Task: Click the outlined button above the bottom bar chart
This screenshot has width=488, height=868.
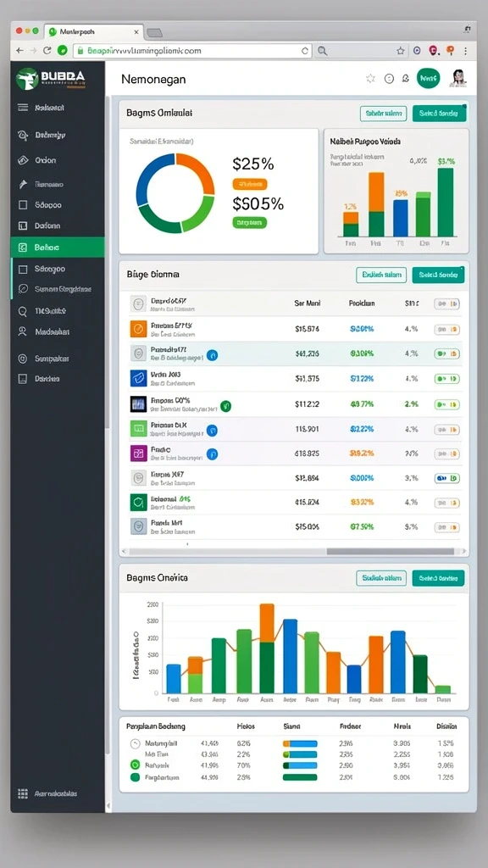Action: (381, 578)
